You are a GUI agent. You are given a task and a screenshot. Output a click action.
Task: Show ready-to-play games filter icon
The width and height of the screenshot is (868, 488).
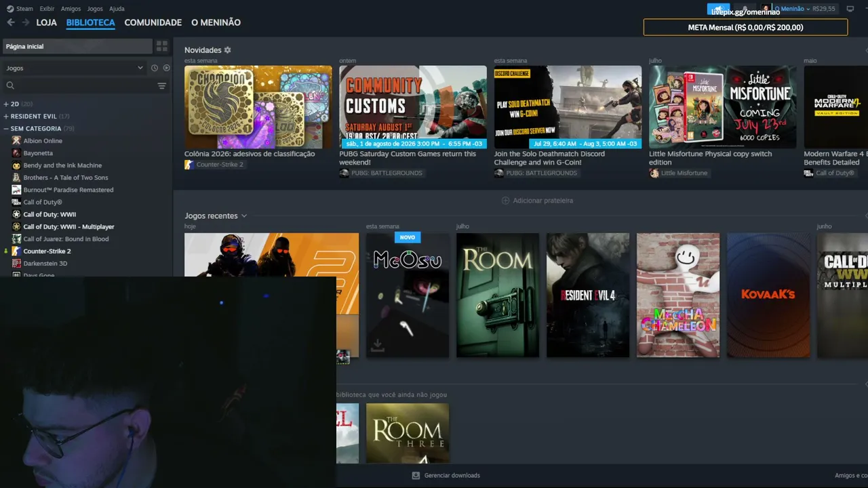point(166,68)
